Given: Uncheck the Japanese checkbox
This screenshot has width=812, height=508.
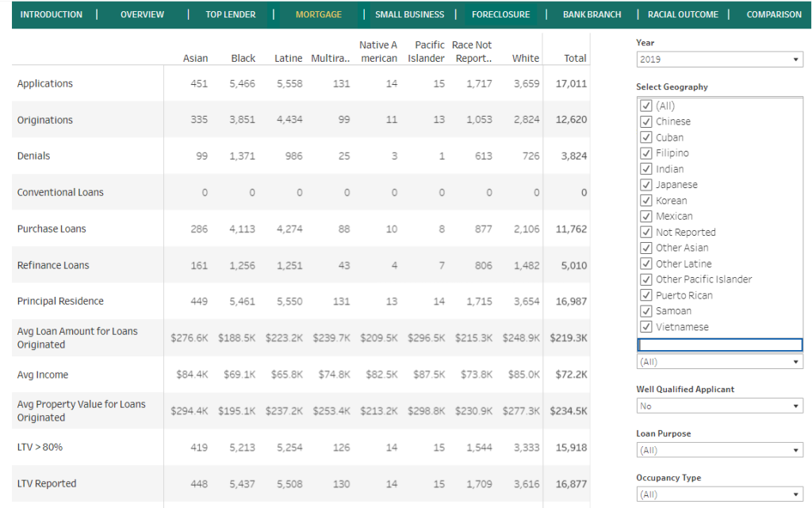Looking at the screenshot, I should [645, 184].
